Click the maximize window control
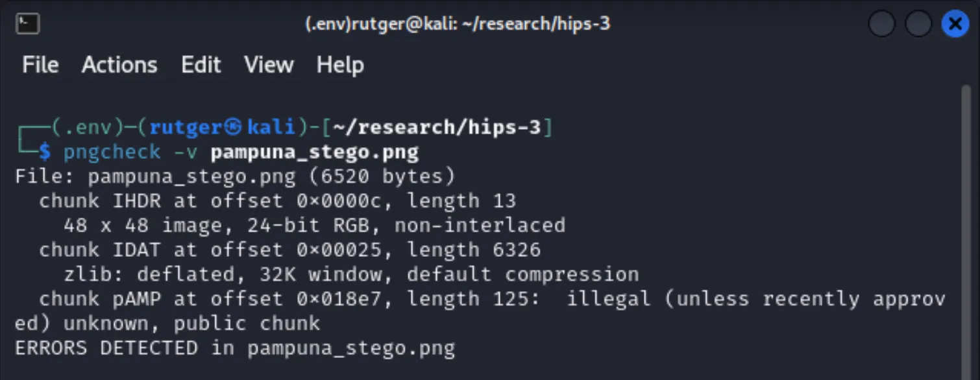Screen dimensions: 980x380 point(918,24)
